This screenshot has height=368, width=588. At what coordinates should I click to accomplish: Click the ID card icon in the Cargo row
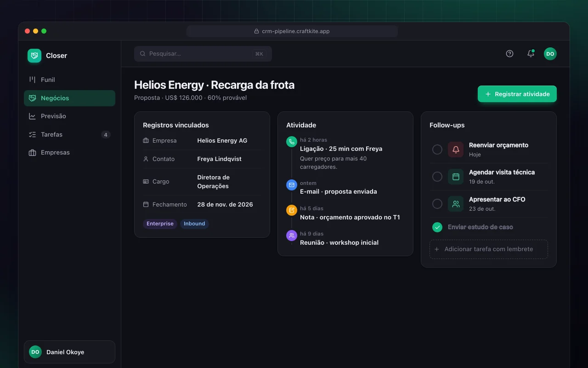coord(146,182)
